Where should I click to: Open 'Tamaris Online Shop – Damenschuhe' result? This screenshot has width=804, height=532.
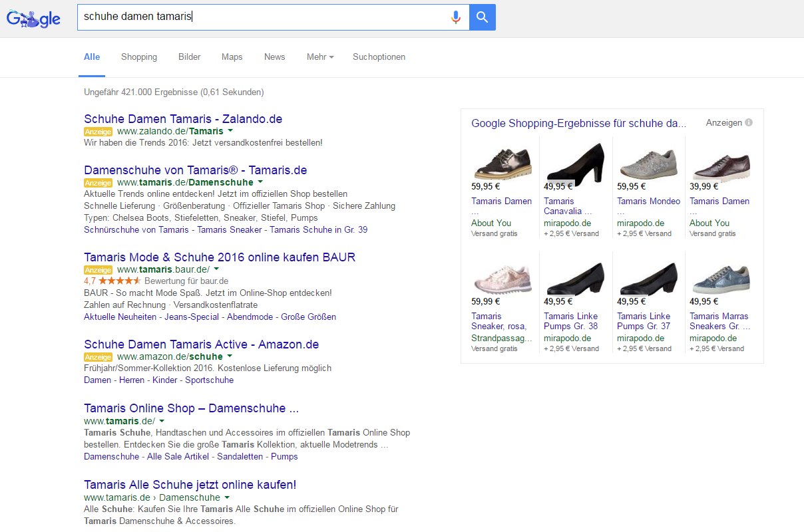[x=192, y=408]
